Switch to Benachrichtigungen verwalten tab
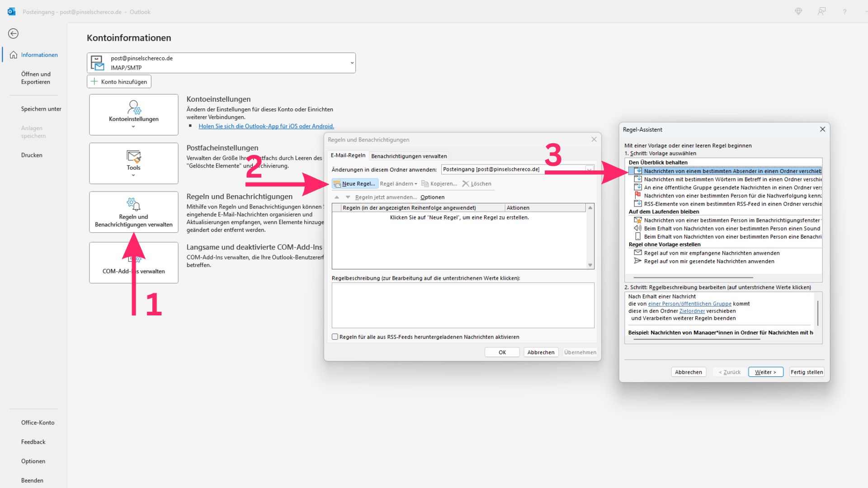868x488 pixels. (x=409, y=156)
